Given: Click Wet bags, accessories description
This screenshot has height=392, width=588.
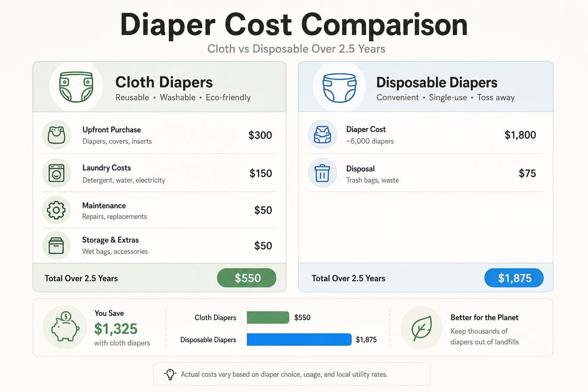Looking at the screenshot, I should pos(115,252).
